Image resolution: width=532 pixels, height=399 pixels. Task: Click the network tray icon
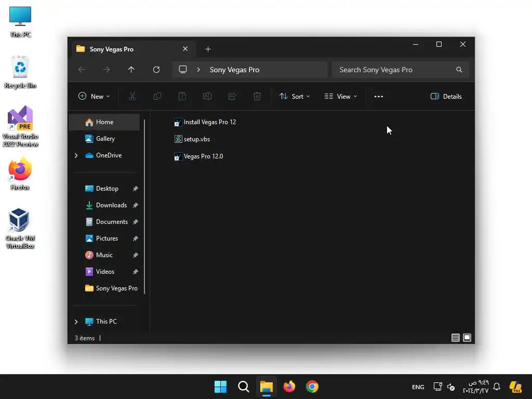pos(437,387)
